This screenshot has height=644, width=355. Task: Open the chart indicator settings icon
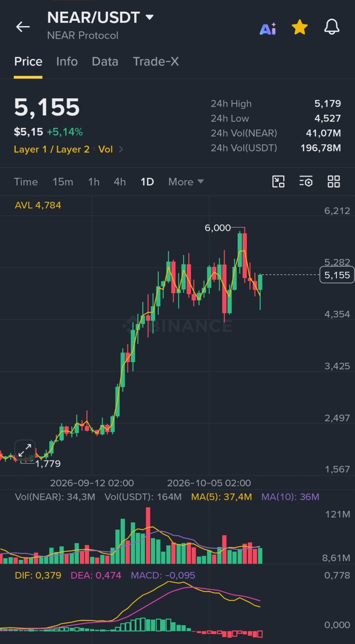[306, 181]
